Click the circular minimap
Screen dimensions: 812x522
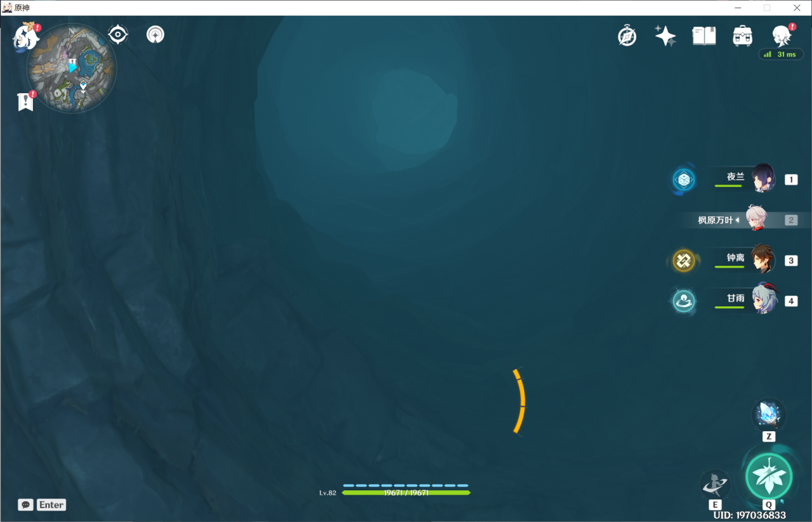pos(72,68)
